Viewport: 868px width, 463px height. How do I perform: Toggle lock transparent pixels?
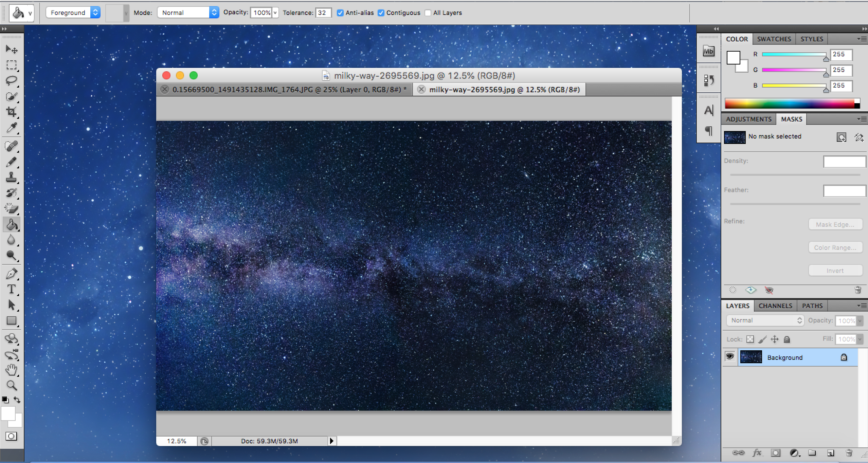750,339
